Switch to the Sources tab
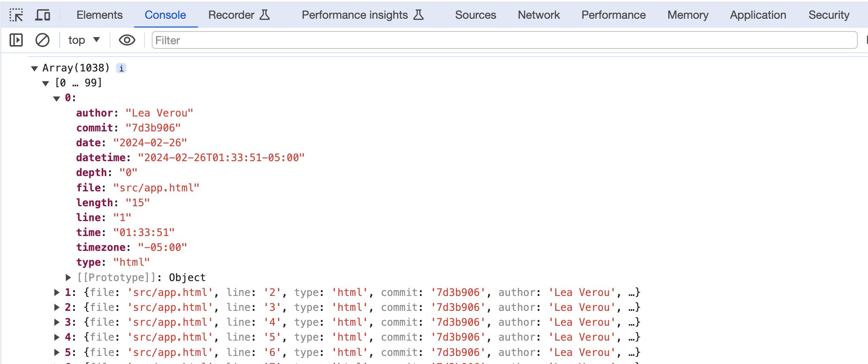 tap(476, 15)
